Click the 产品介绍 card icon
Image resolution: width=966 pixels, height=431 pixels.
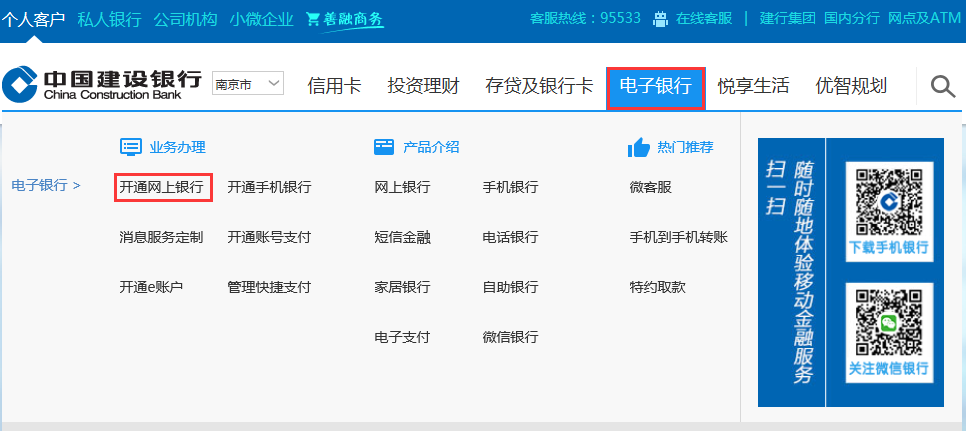click(x=384, y=147)
